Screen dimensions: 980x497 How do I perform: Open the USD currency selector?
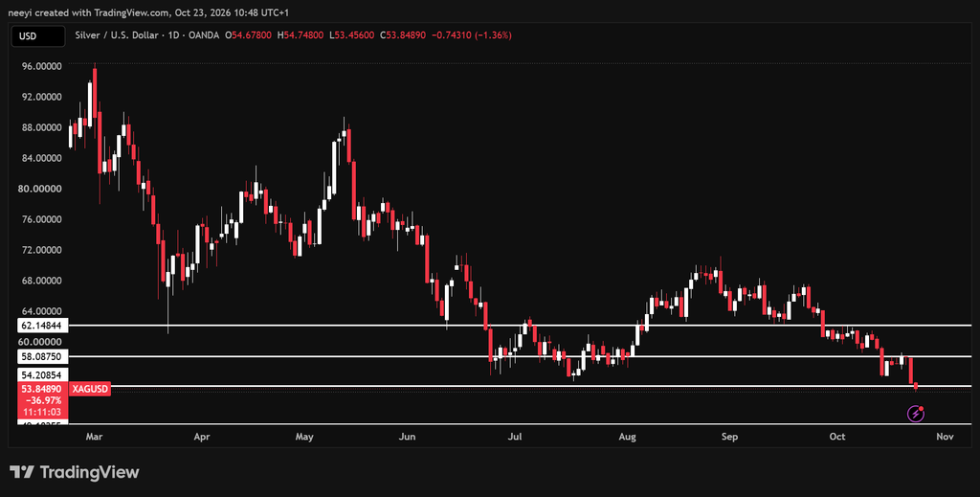[37, 36]
